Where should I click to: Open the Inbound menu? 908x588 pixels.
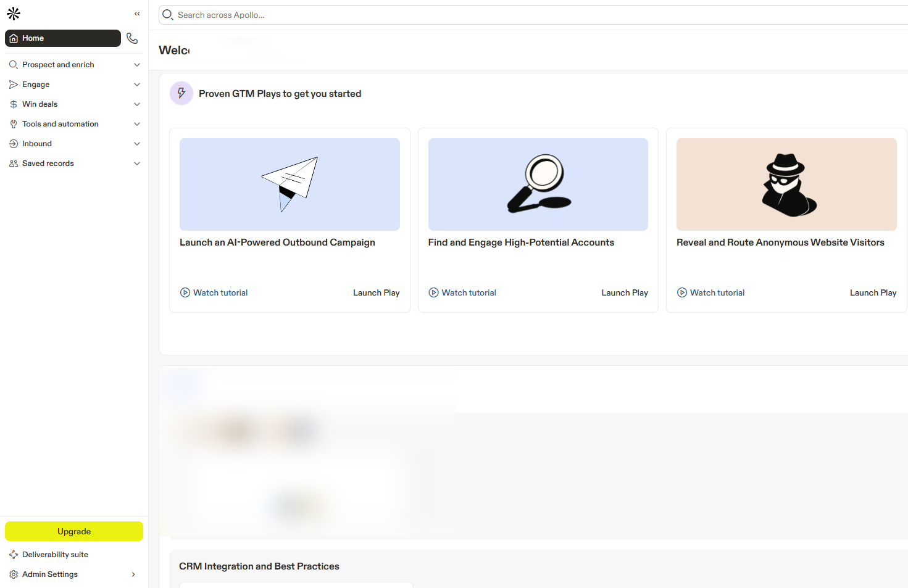point(74,144)
